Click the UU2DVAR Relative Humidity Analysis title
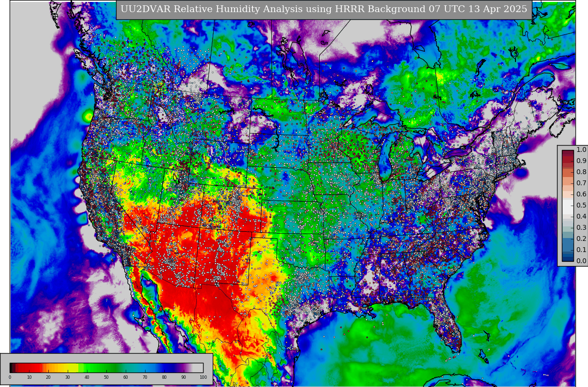The image size is (588, 387). [324, 9]
